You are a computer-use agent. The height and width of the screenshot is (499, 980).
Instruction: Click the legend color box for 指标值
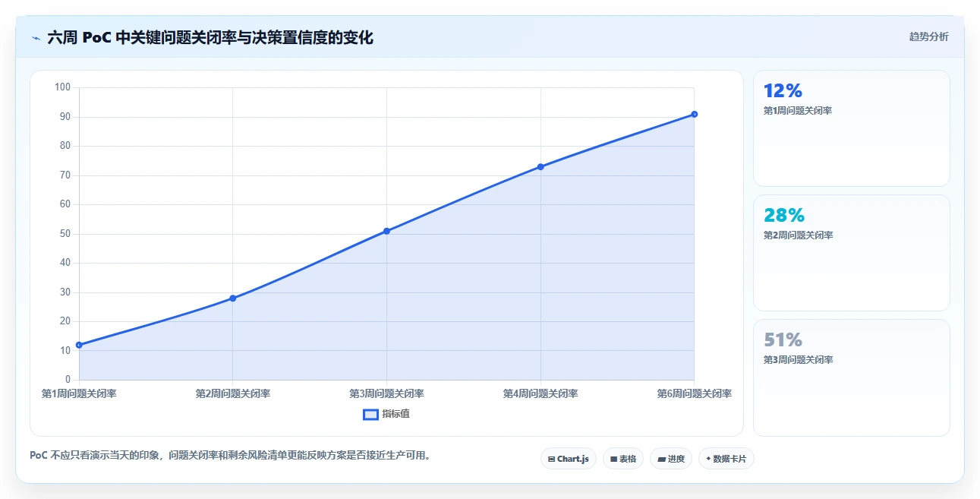(370, 415)
